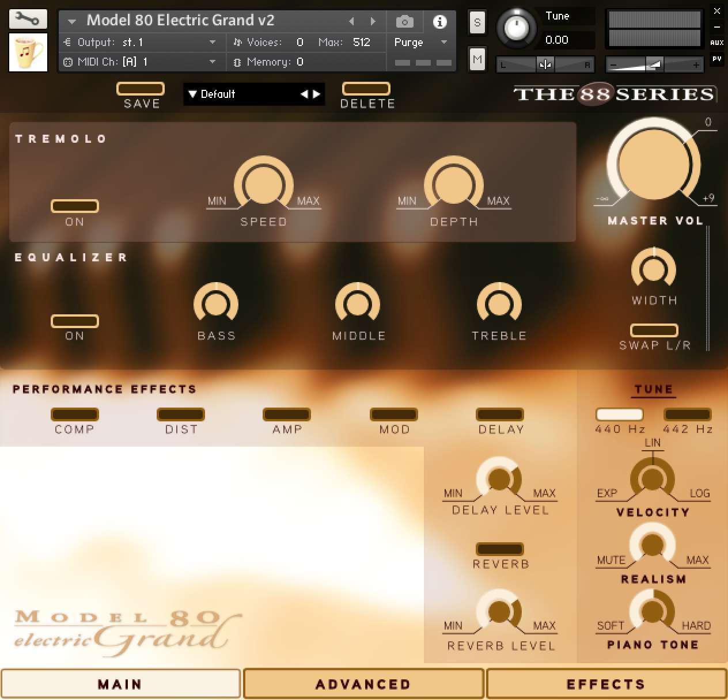Click the SAVE preset button
The height and width of the screenshot is (700, 728).
point(141,89)
